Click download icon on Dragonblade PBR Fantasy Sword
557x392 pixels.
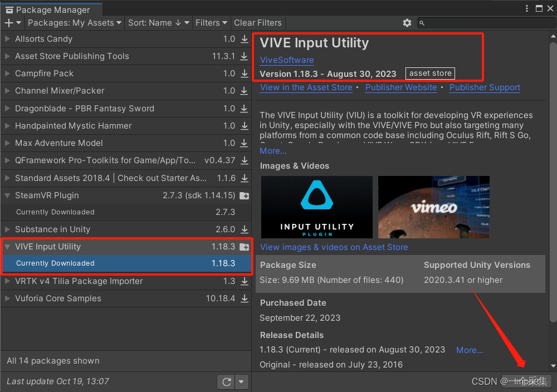pyautogui.click(x=245, y=109)
